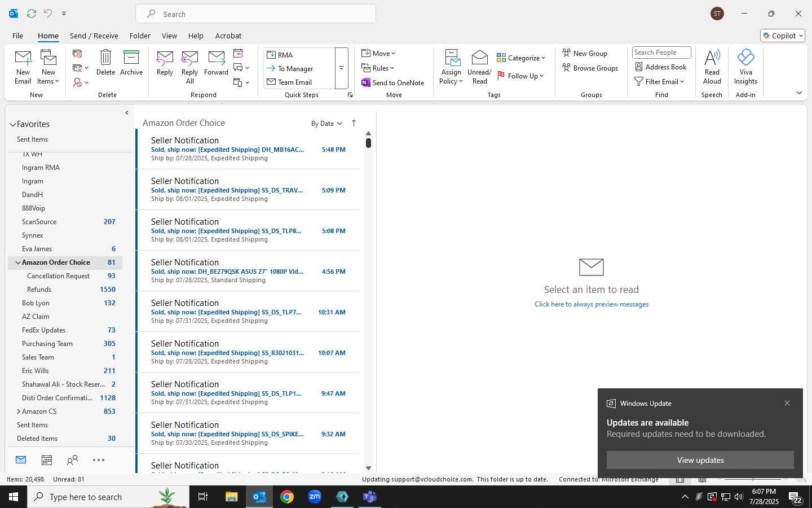Open File Explorer from the taskbar
The width and height of the screenshot is (812, 508).
(232, 497)
